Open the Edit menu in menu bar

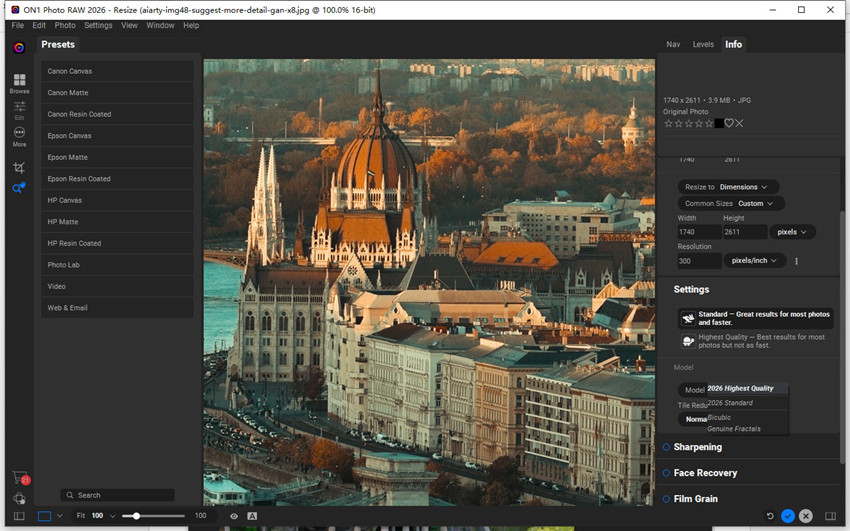[39, 25]
